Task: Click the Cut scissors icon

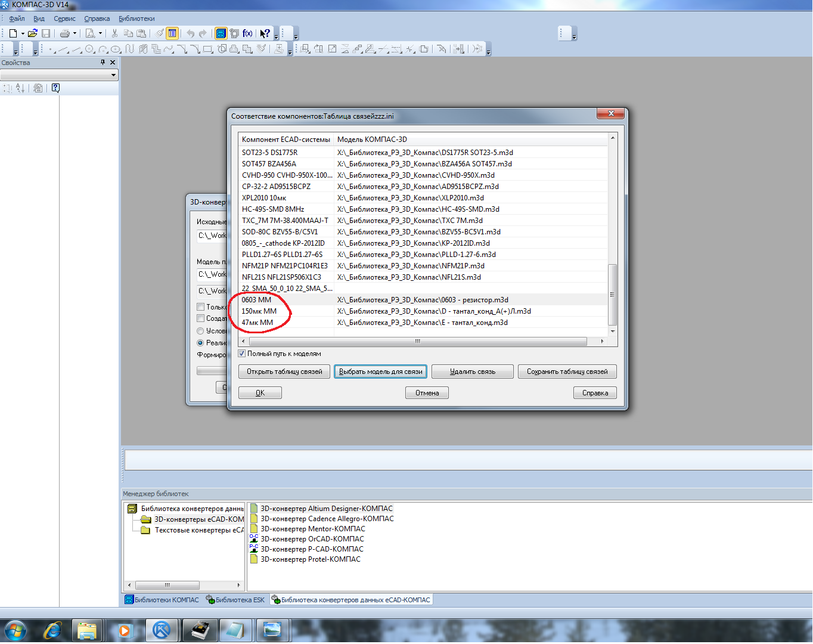Action: pos(114,33)
